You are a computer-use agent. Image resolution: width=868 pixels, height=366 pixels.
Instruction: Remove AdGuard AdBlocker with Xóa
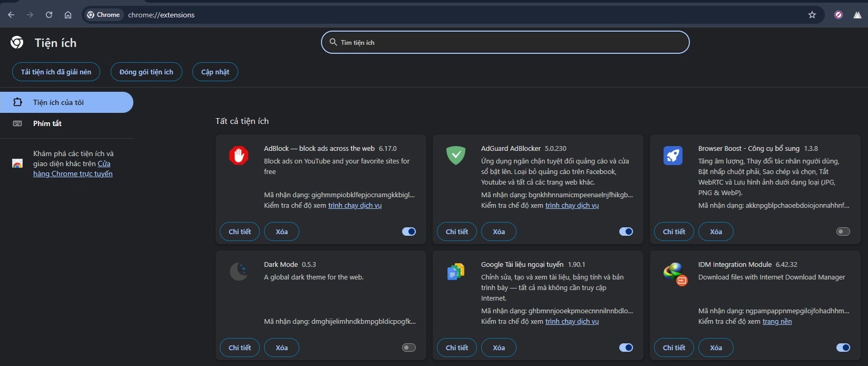coord(499,232)
